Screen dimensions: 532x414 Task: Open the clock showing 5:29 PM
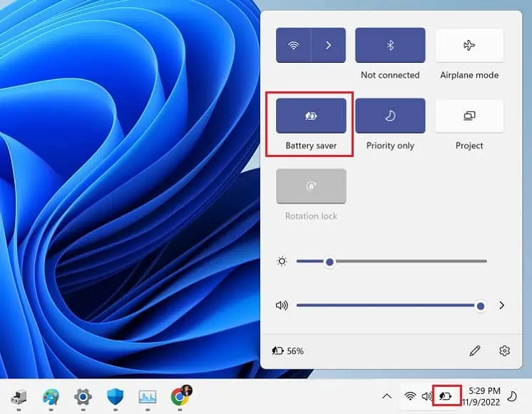[484, 390]
